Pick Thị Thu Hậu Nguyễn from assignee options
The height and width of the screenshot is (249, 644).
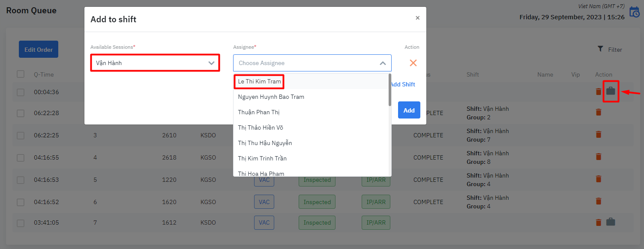pyautogui.click(x=265, y=143)
